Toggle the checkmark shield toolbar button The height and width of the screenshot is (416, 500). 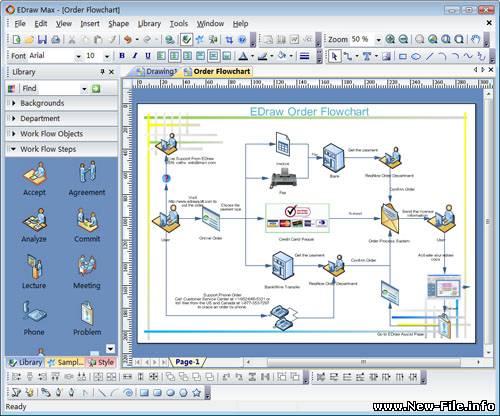186,40
